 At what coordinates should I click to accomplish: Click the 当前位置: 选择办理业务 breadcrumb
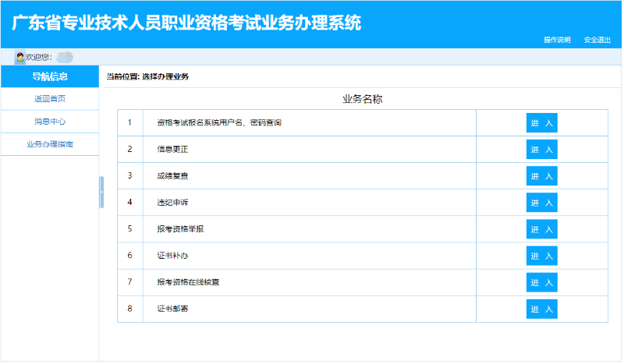(x=148, y=77)
